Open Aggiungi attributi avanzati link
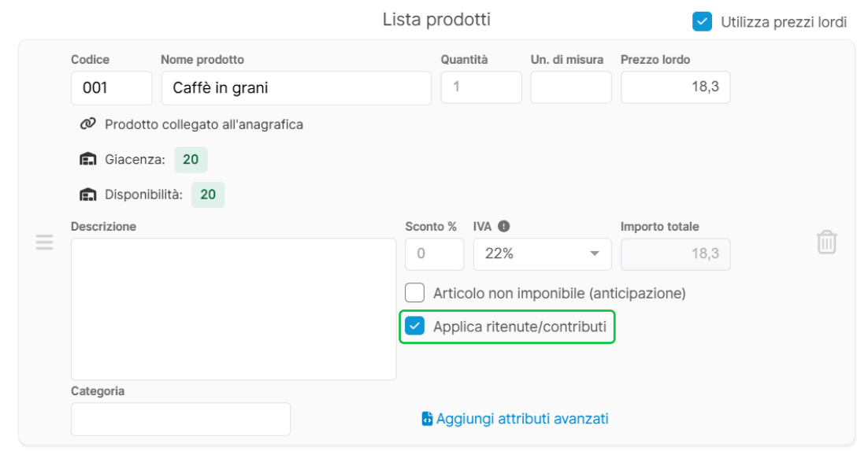 point(522,419)
